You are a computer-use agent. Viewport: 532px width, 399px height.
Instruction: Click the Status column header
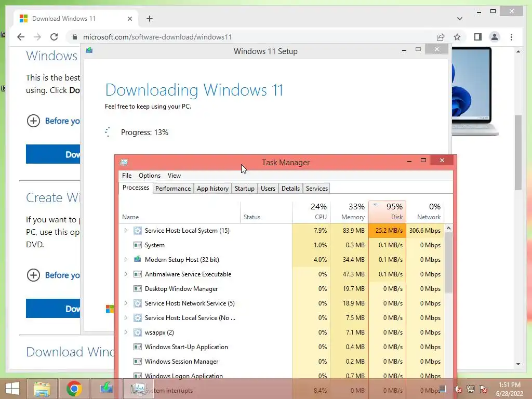coord(267,212)
